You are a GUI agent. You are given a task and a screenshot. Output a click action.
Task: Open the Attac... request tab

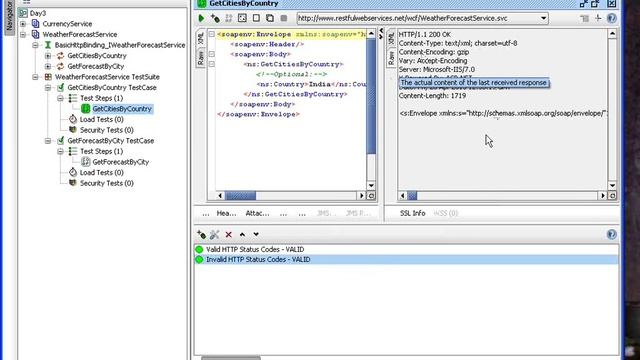(x=257, y=213)
